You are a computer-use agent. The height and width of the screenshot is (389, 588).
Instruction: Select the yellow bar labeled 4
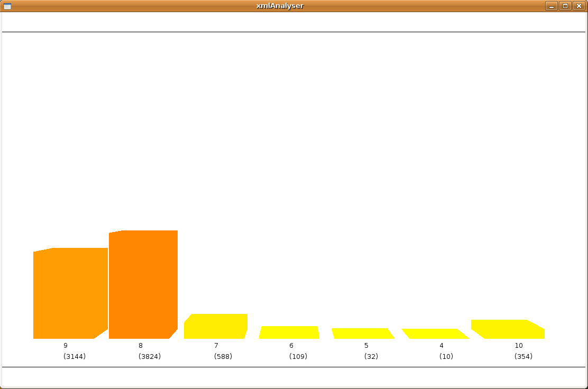click(x=435, y=334)
